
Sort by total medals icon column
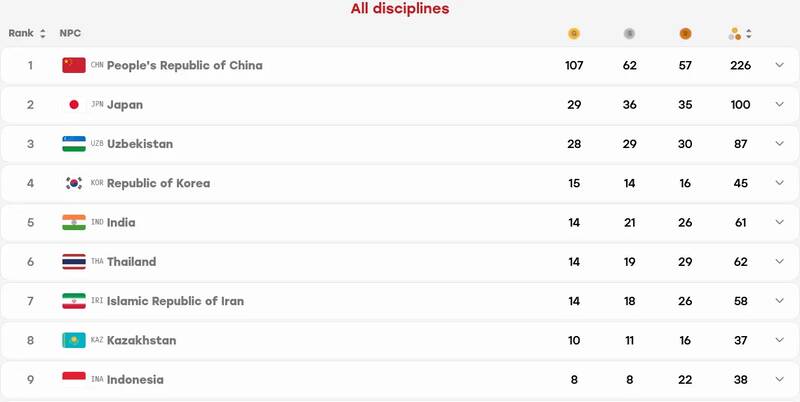click(740, 34)
